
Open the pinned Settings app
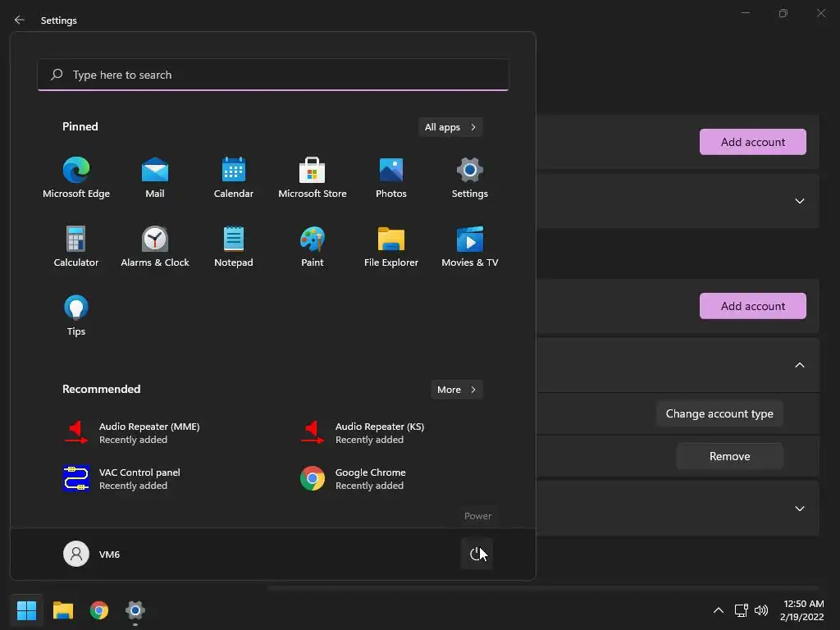(x=470, y=178)
